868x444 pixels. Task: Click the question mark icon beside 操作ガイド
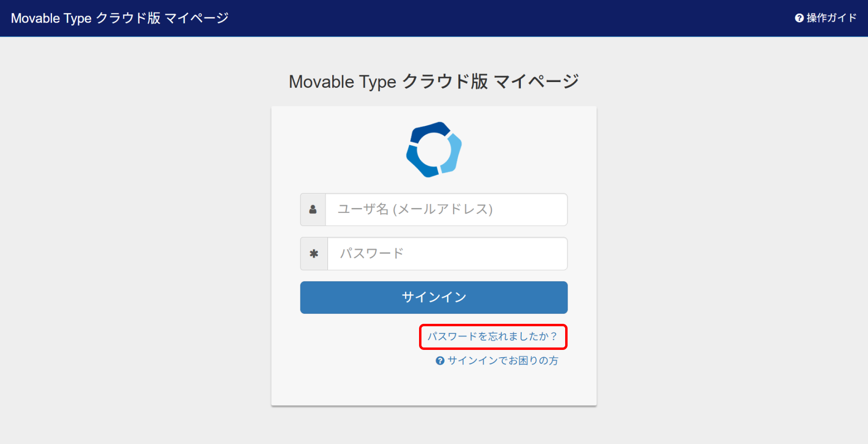pos(799,18)
